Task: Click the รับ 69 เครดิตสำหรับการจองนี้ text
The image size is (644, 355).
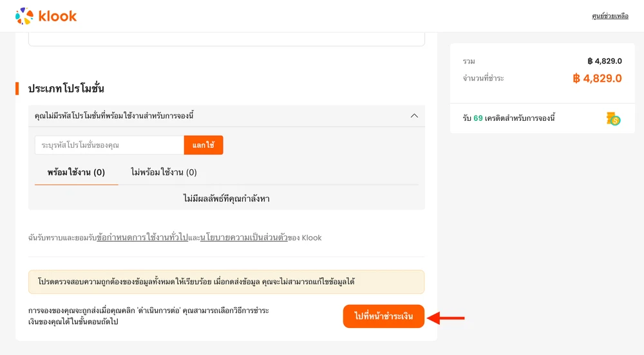Action: pos(509,118)
